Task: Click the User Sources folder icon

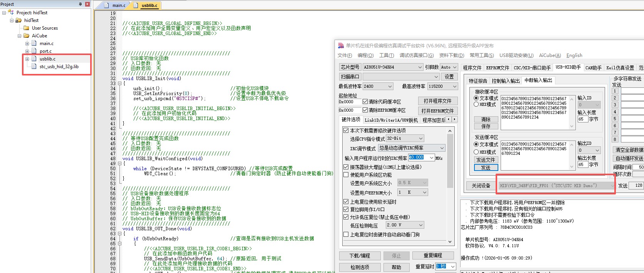Action: tap(26, 28)
